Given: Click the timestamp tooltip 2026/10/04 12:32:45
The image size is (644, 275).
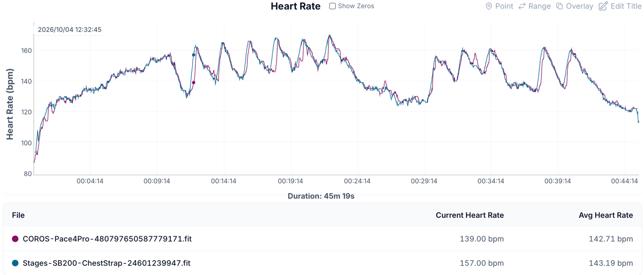Looking at the screenshot, I should 70,30.
